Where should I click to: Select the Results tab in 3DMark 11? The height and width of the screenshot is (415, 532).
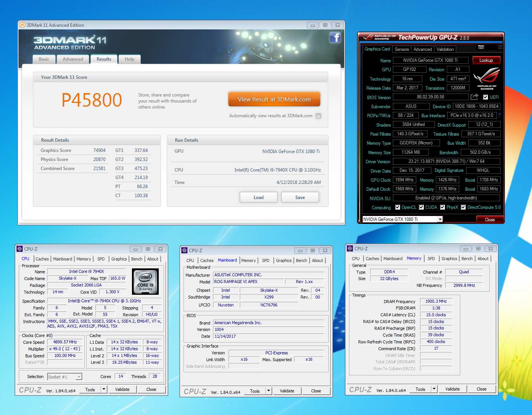click(104, 59)
